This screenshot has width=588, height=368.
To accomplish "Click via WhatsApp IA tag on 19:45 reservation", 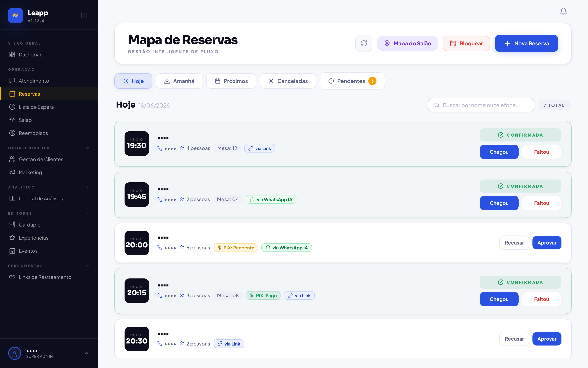I will (x=271, y=200).
